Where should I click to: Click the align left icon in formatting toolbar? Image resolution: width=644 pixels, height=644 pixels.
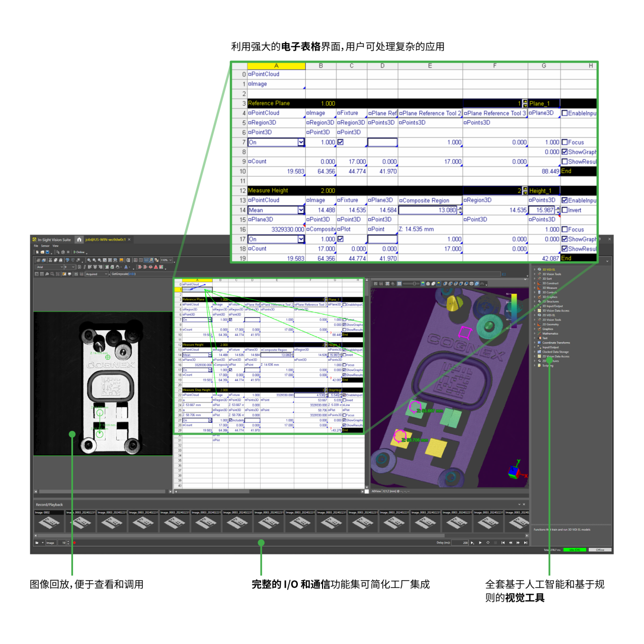click(x=90, y=267)
